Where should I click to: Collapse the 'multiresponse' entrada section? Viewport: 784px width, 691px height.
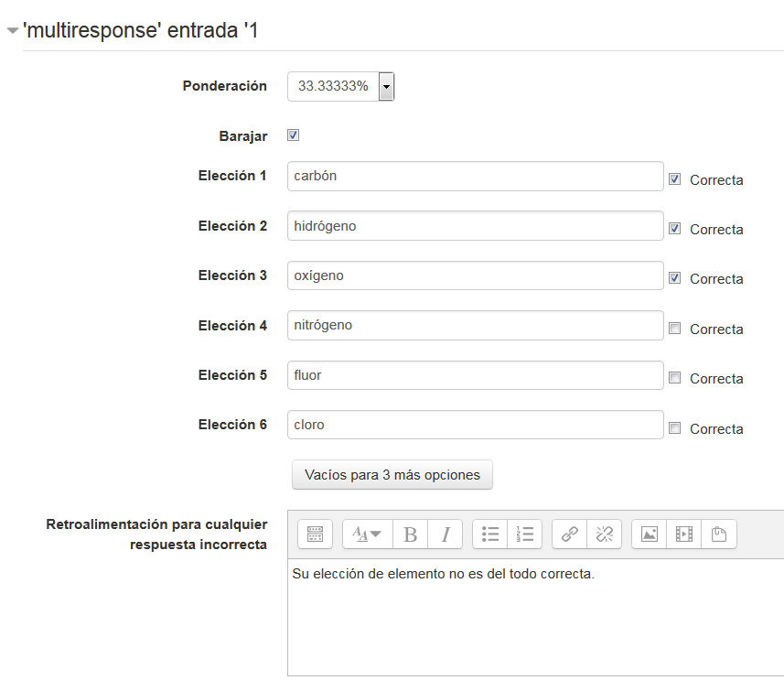[12, 31]
